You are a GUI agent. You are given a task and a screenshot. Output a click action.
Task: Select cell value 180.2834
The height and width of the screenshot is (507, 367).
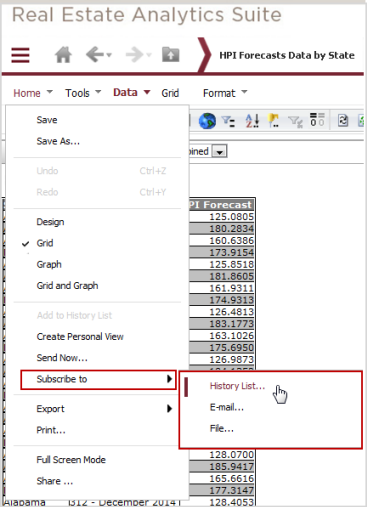[x=231, y=229]
